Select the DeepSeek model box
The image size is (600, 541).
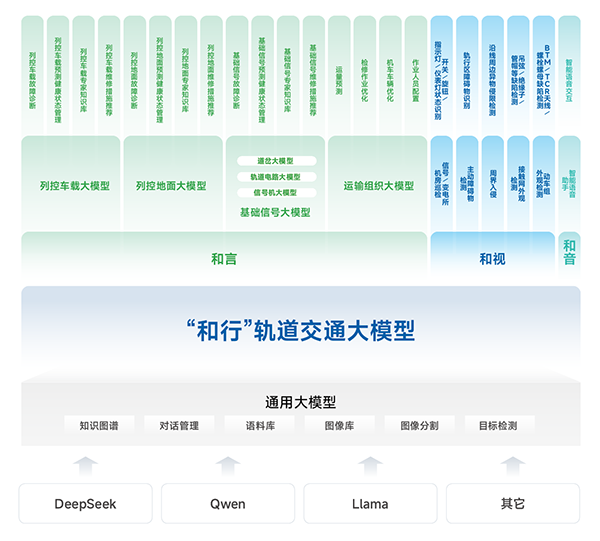pos(86,503)
